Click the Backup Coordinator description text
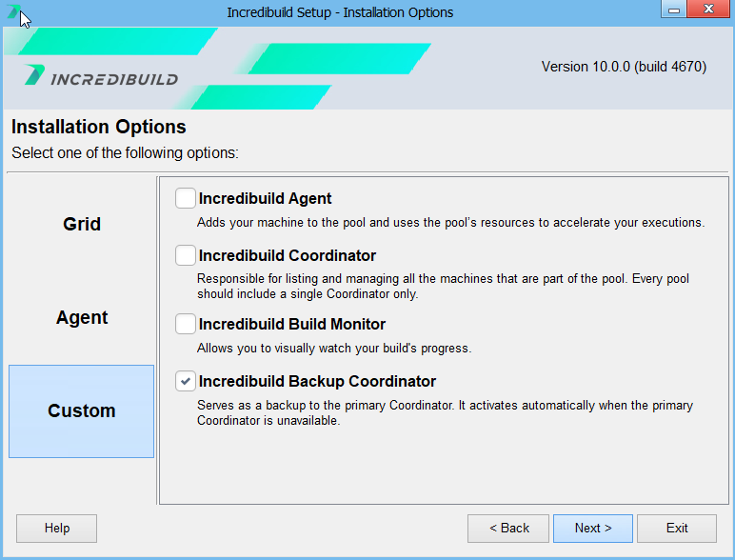This screenshot has width=735, height=560. tap(445, 412)
